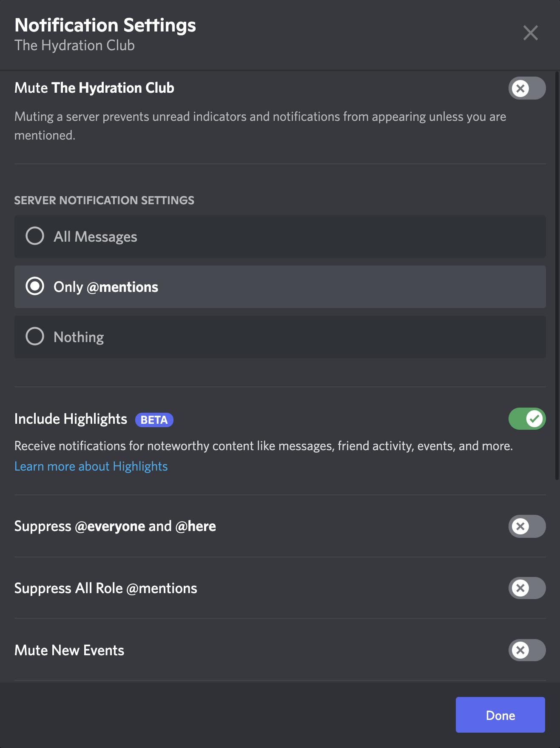Mute The Hydration Club server
Viewport: 560px width, 748px height.
click(527, 88)
